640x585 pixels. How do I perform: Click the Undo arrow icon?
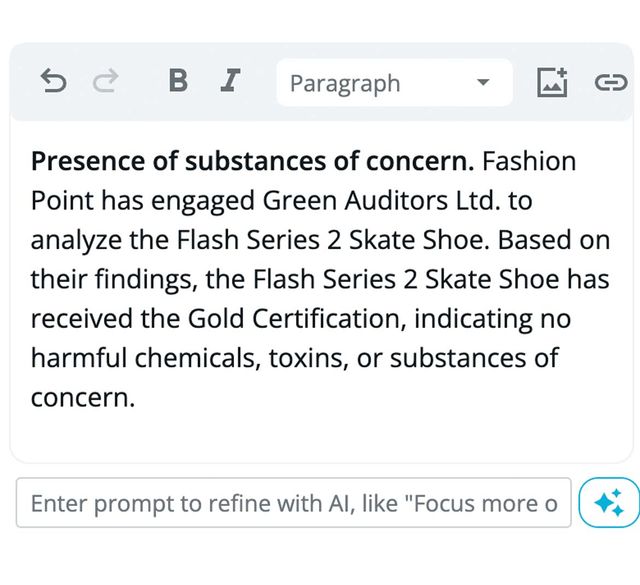(54, 82)
